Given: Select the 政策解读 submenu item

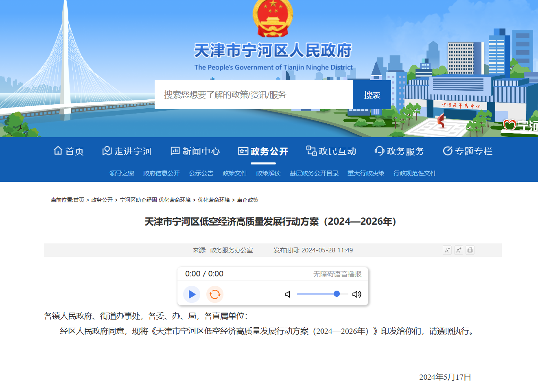Looking at the screenshot, I should 268,173.
